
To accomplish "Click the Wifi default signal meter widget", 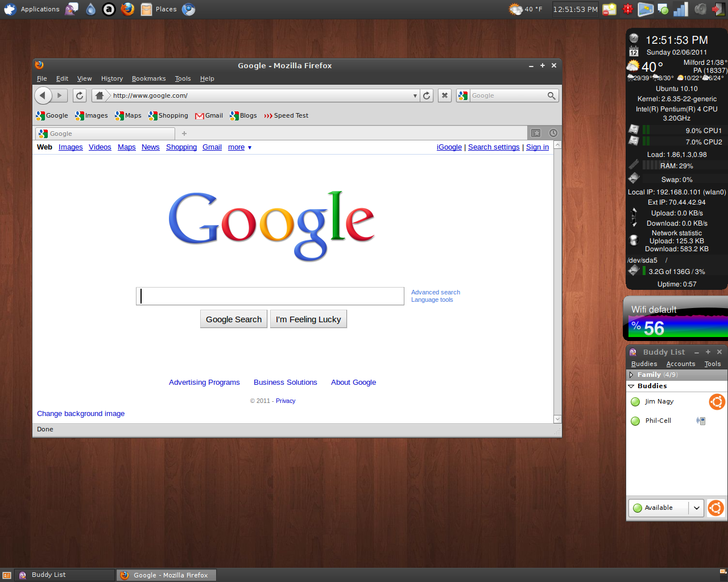I will point(676,318).
